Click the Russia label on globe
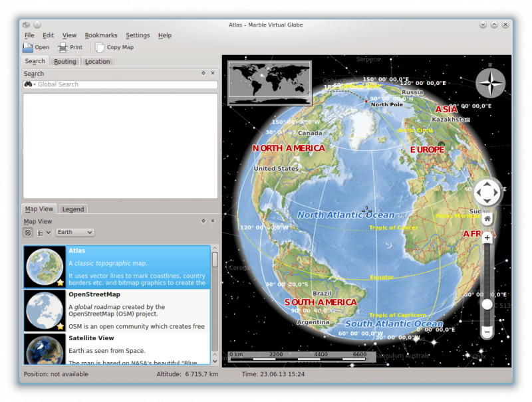532x402 pixels. [x=412, y=92]
